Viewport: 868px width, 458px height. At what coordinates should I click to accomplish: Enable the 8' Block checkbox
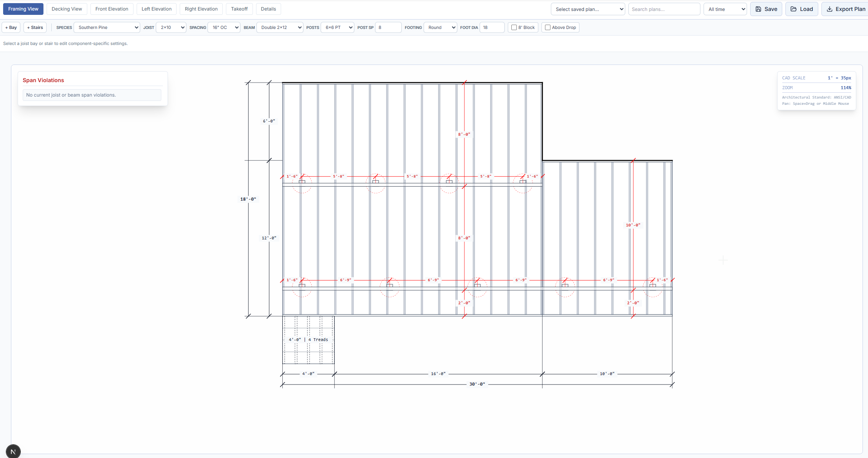(x=514, y=27)
